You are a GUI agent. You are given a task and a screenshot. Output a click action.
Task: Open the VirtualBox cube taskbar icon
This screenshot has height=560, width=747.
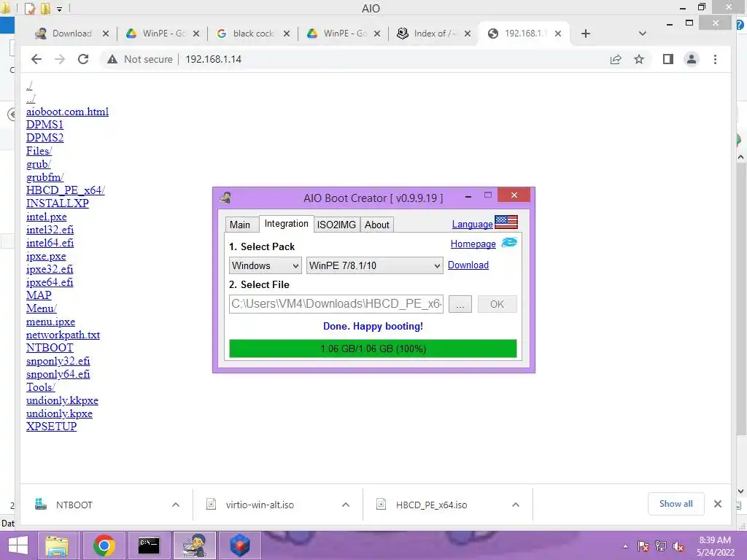pyautogui.click(x=239, y=545)
